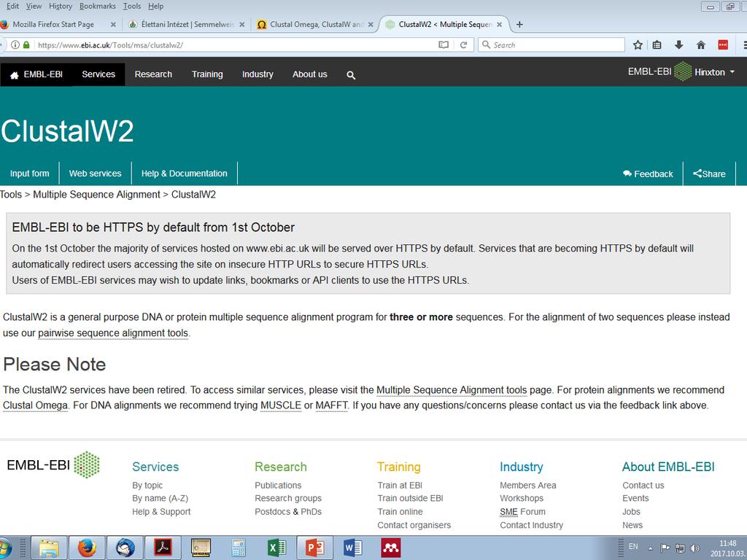Open the Bookmarks menu

pyautogui.click(x=98, y=6)
